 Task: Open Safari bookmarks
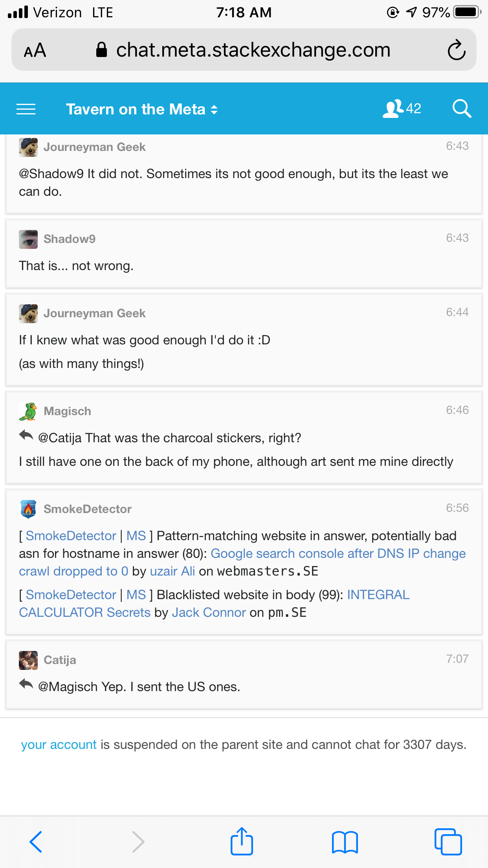(x=345, y=842)
